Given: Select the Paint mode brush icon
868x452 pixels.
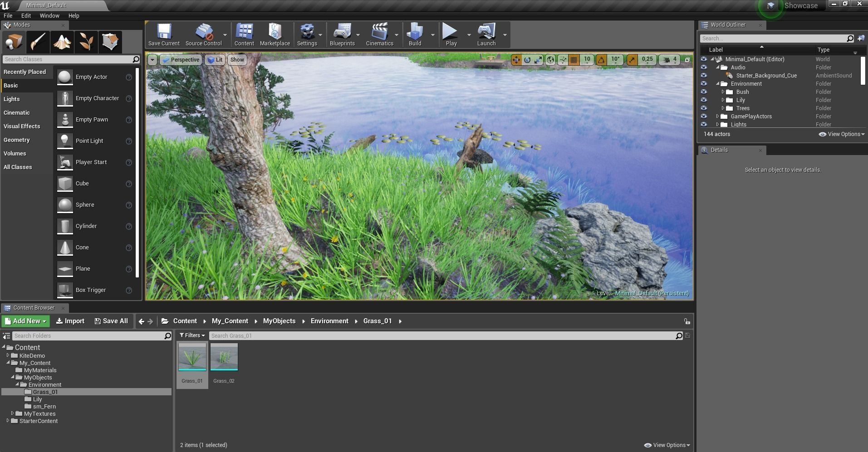Looking at the screenshot, I should coord(38,42).
